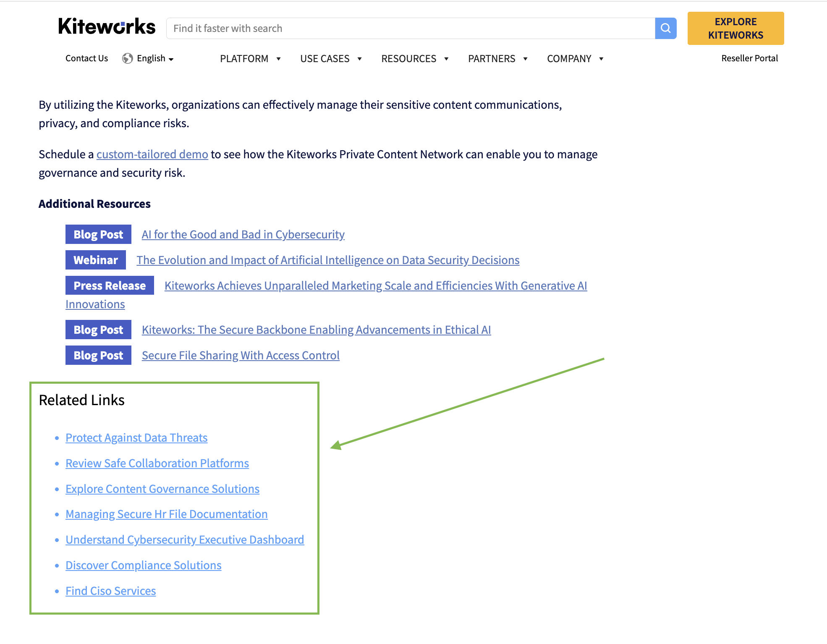Open Managing Secure Hr File Documentation link
Screen dimensions: 827x644
(167, 514)
